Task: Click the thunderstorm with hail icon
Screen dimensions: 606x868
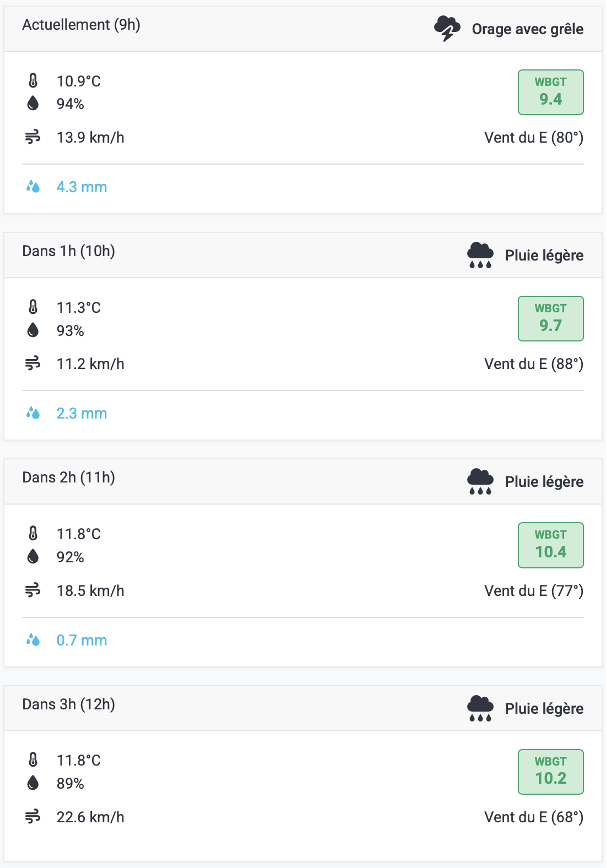Action: [447, 29]
